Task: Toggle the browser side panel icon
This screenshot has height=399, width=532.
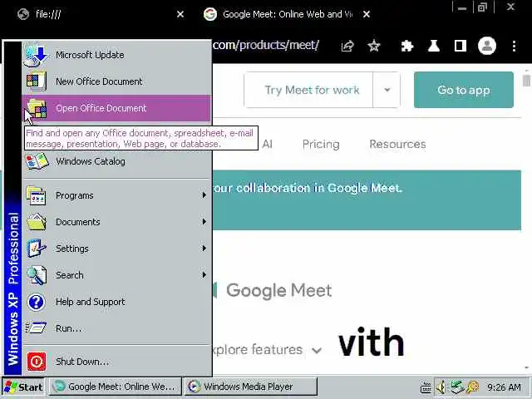Action: pos(460,46)
